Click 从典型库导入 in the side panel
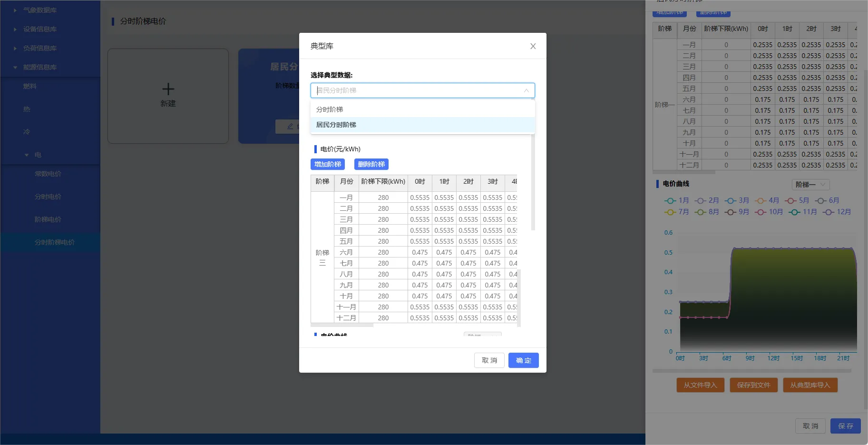868x445 pixels. point(810,385)
